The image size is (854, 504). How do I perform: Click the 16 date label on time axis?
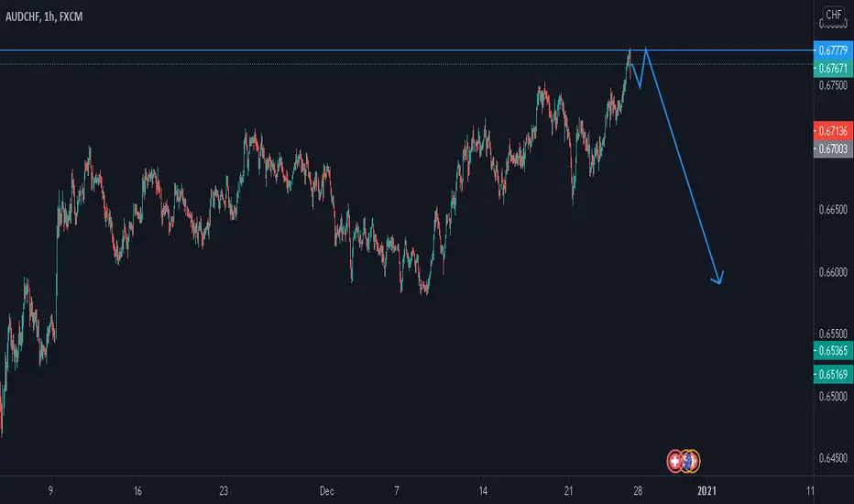(x=137, y=491)
